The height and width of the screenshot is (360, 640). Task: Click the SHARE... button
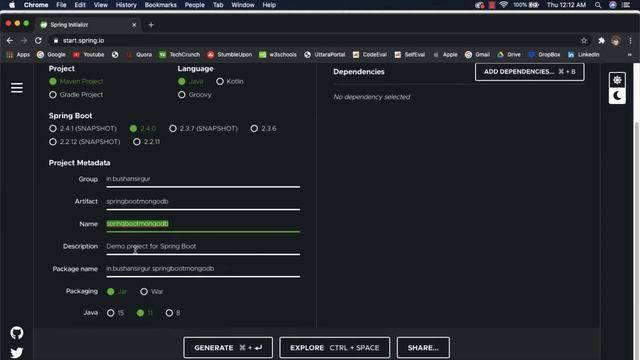point(423,348)
